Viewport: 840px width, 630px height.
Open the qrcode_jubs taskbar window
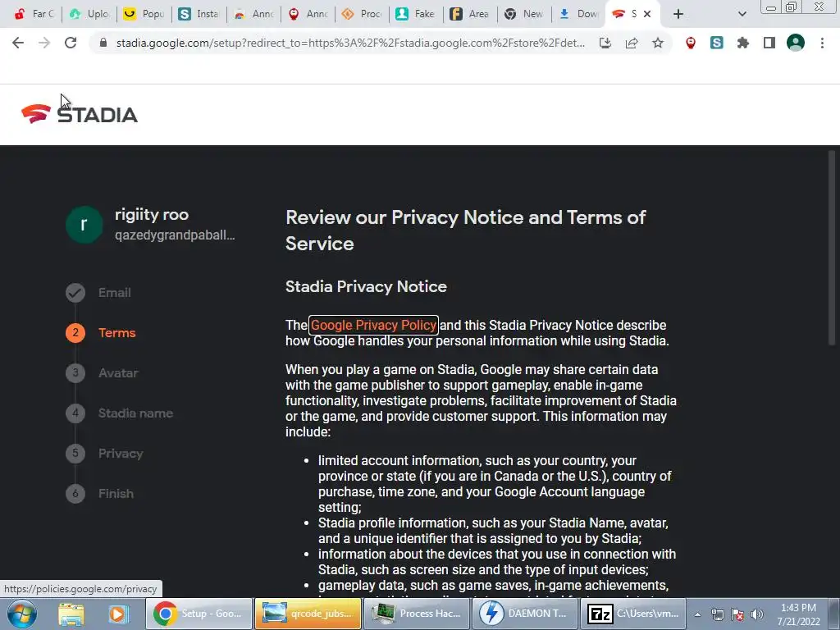(x=308, y=614)
